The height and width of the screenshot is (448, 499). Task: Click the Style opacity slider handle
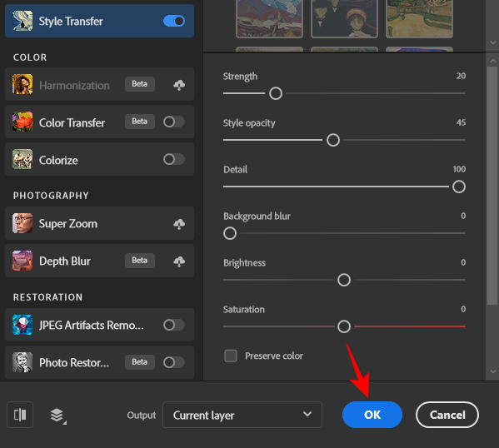point(333,140)
